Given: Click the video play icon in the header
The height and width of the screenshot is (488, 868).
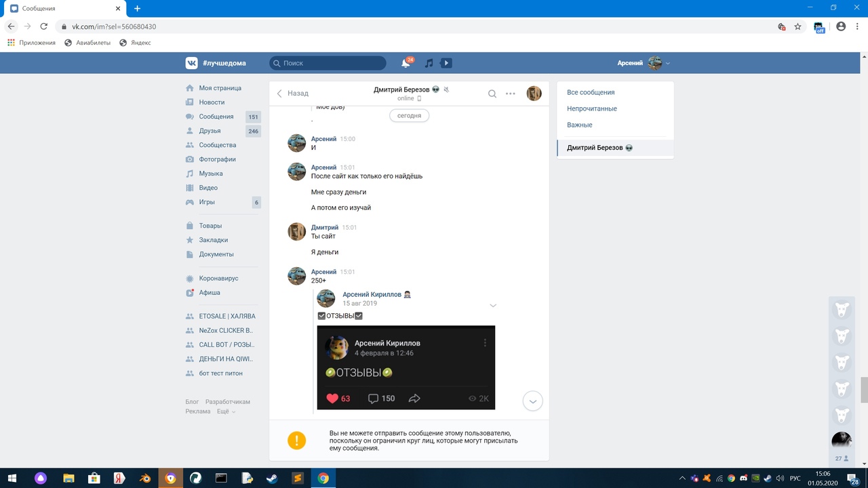Looking at the screenshot, I should tap(446, 63).
